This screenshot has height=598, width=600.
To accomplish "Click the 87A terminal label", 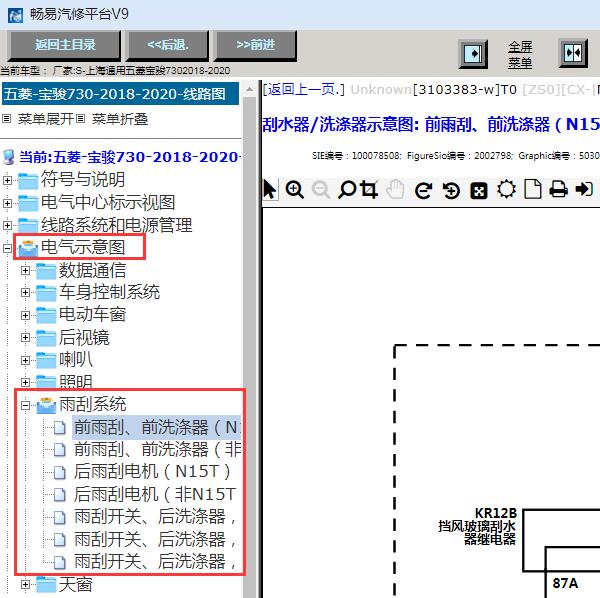I will point(565,583).
